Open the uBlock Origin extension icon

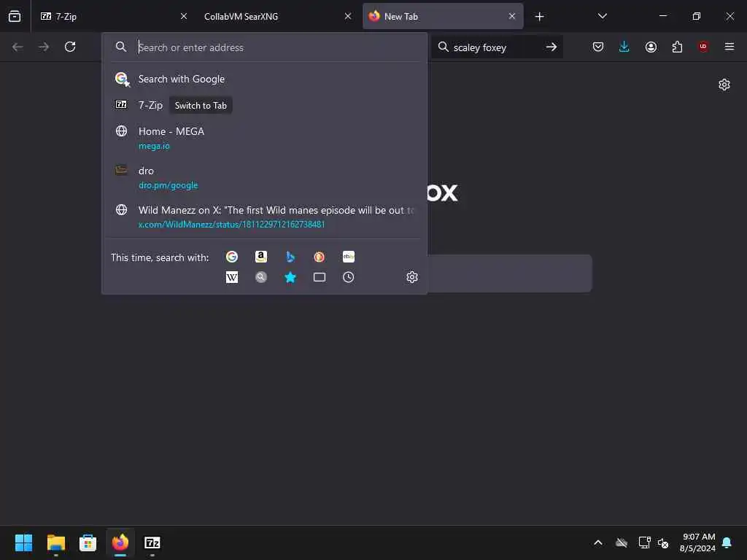point(703,46)
